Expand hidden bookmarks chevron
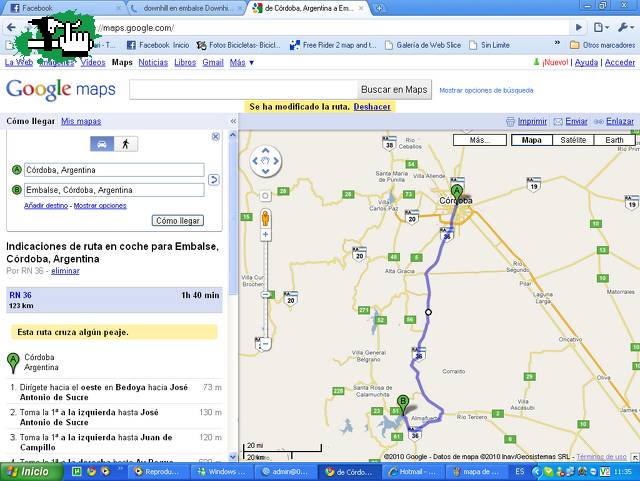This screenshot has height=481, width=640. click(x=558, y=43)
